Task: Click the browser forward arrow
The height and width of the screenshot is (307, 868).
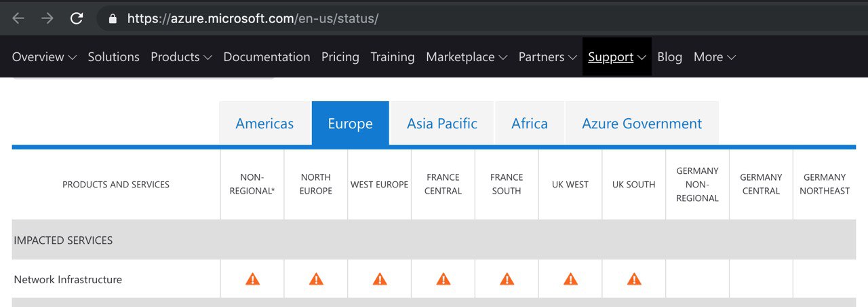Action: (x=47, y=18)
